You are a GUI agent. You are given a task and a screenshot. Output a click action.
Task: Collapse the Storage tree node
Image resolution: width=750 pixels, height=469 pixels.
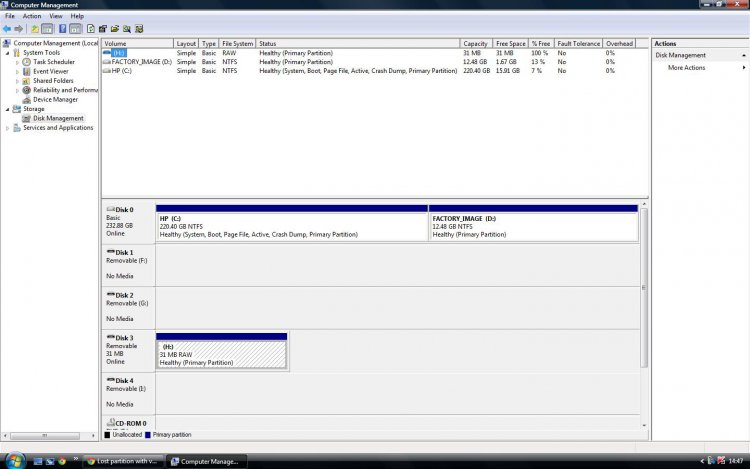pyautogui.click(x=7, y=109)
